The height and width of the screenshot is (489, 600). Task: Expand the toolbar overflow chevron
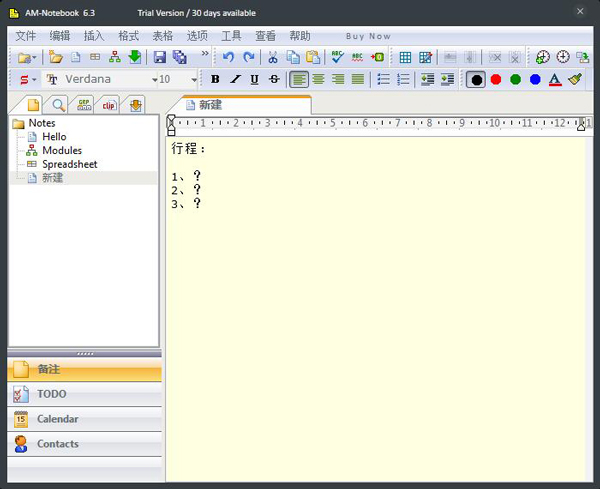pyautogui.click(x=205, y=53)
